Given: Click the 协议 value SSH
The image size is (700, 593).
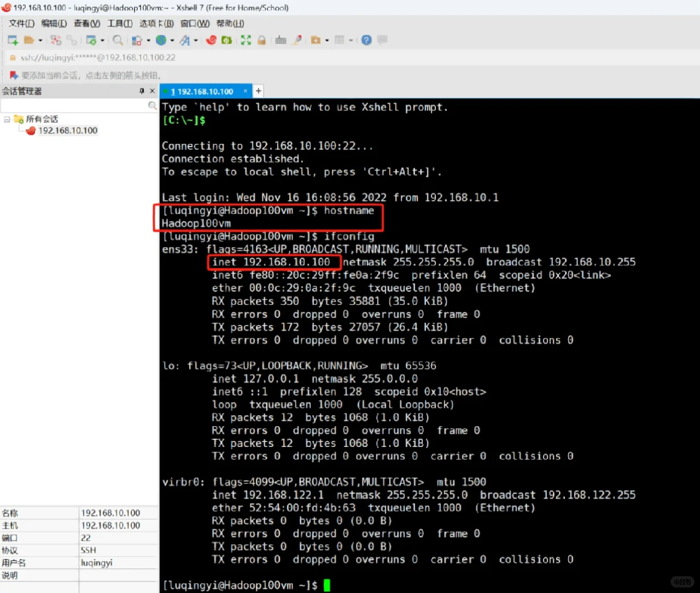Looking at the screenshot, I should [x=88, y=550].
